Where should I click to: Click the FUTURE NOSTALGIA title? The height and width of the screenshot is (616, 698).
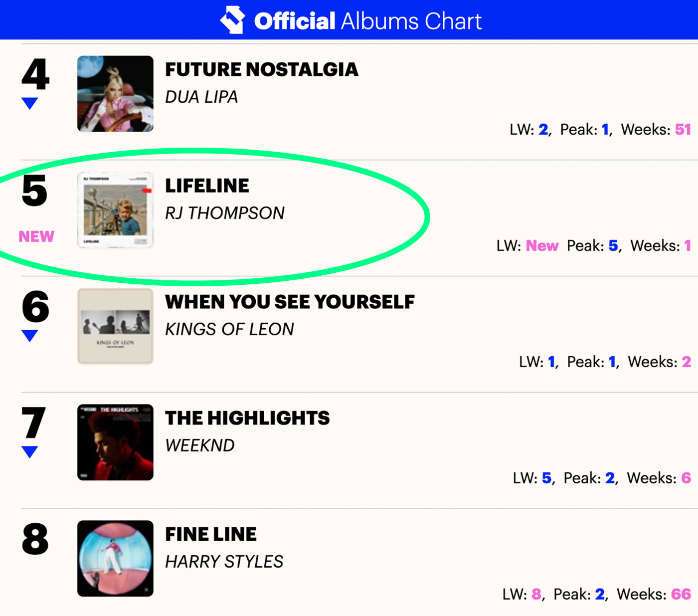click(x=261, y=70)
